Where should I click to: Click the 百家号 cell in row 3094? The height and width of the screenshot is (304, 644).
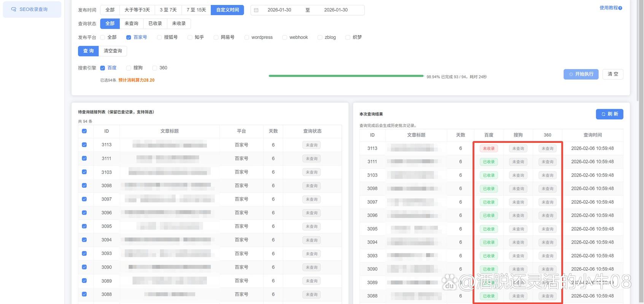242,240
